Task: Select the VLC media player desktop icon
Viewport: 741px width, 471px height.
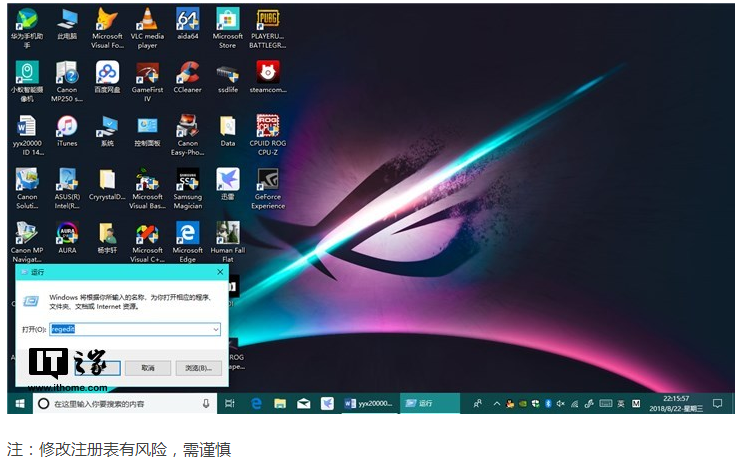Action: 147,28
